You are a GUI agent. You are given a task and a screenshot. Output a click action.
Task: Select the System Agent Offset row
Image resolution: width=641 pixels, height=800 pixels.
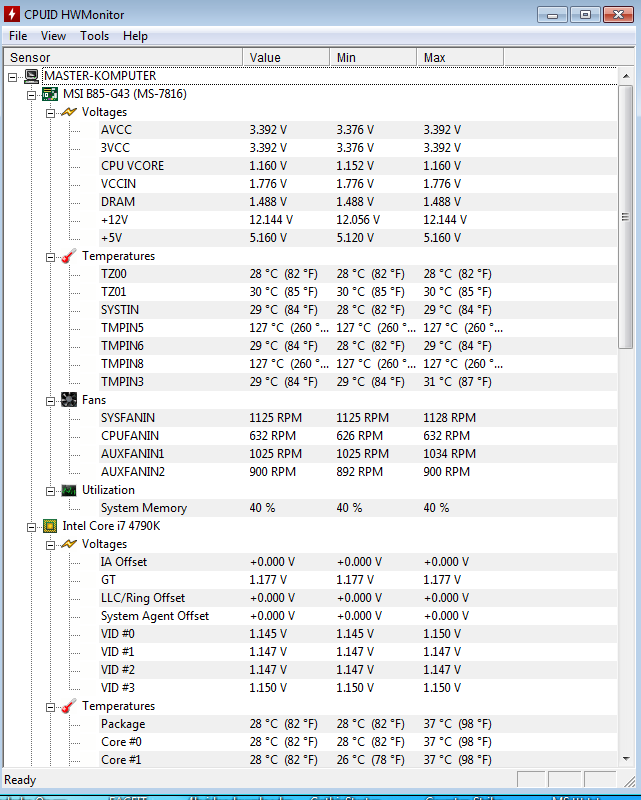coord(358,616)
